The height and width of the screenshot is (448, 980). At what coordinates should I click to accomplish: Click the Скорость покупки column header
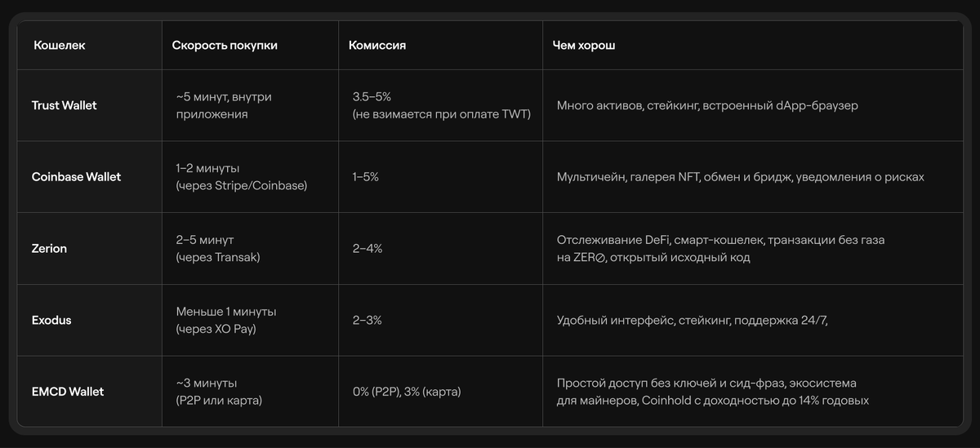[x=225, y=46]
